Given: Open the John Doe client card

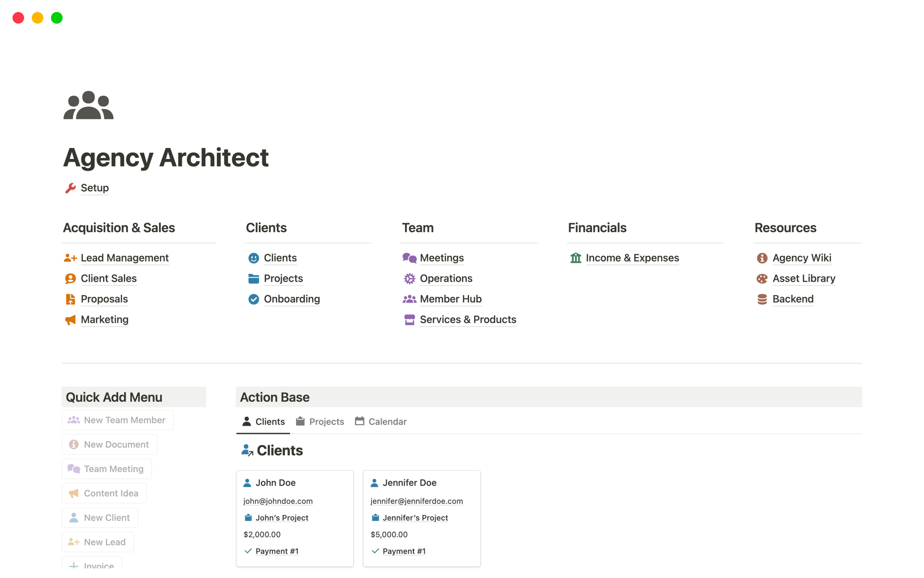Looking at the screenshot, I should 275,483.
